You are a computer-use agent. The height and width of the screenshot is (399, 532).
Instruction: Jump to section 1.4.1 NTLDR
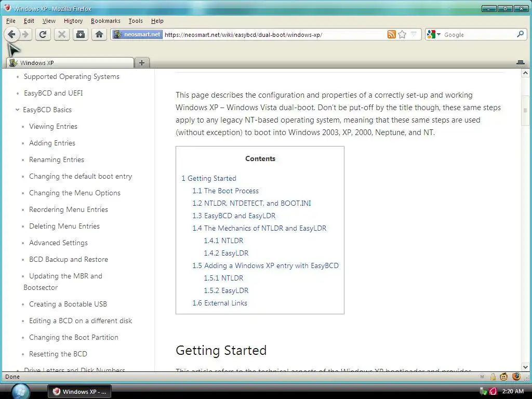click(223, 241)
